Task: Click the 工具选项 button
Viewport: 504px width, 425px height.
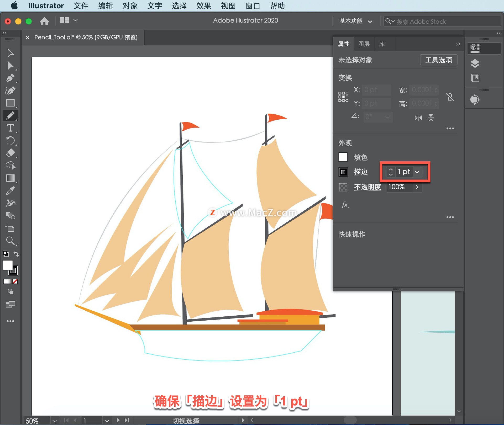Action: pos(438,60)
